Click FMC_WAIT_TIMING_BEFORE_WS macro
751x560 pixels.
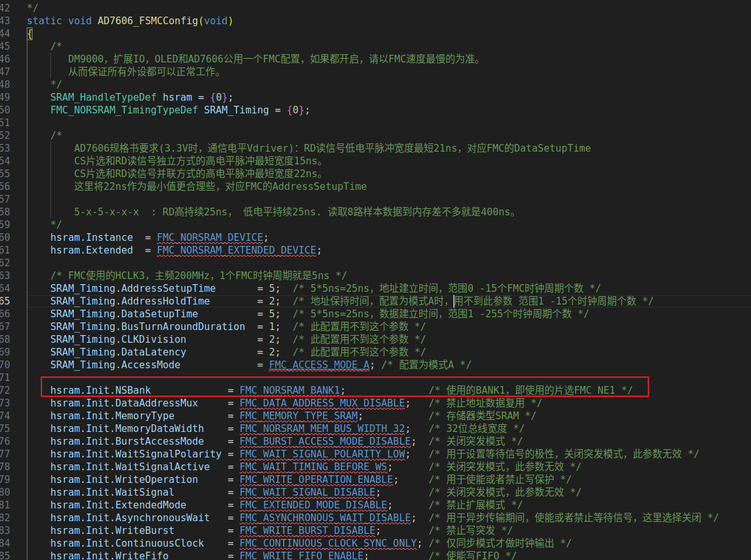(x=313, y=466)
